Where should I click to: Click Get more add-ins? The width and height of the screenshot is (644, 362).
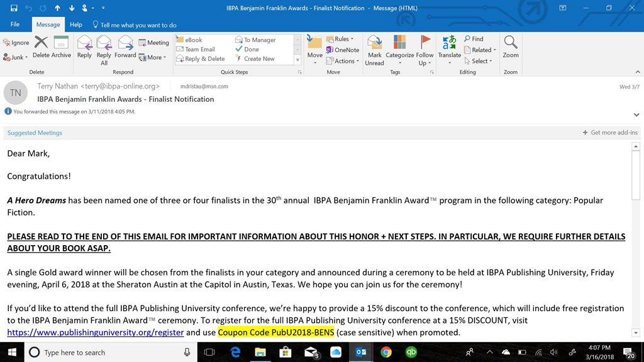[610, 132]
